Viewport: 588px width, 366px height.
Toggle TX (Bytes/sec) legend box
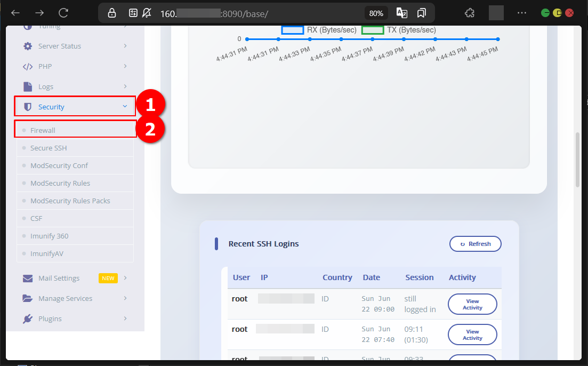(373, 30)
